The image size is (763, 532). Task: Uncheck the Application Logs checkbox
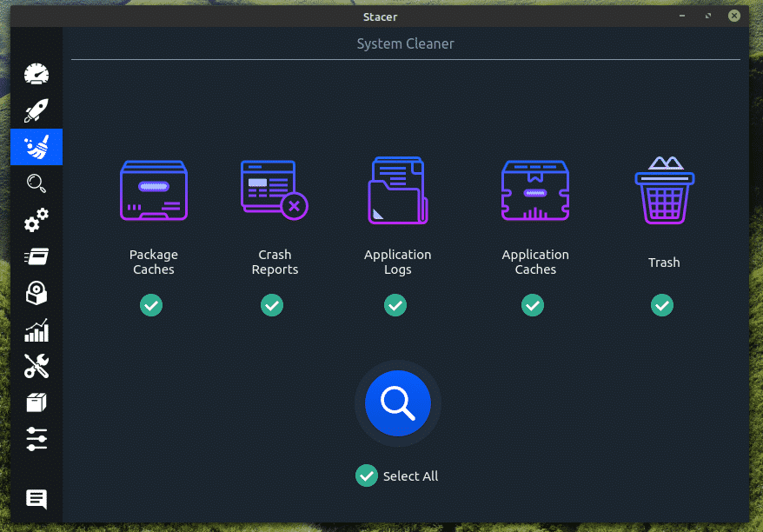click(395, 305)
